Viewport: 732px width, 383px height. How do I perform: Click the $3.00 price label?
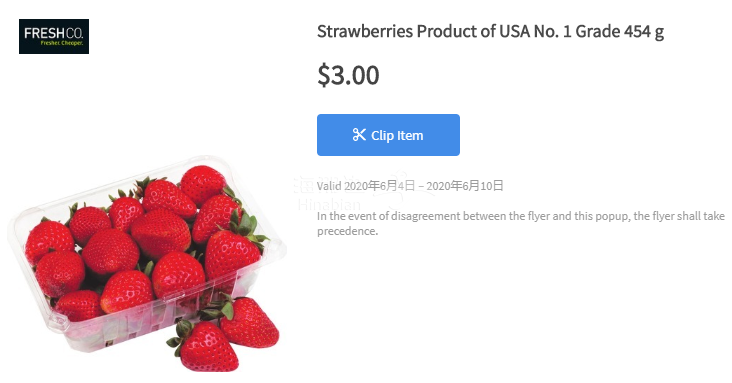coord(348,75)
